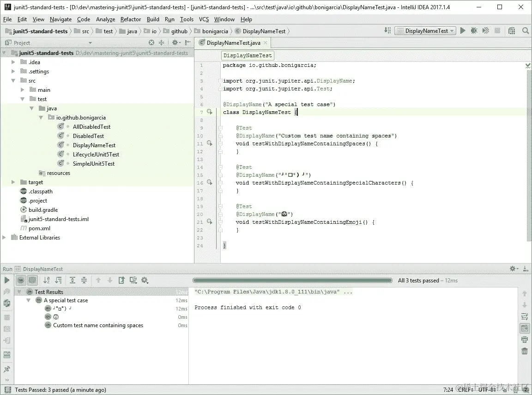Run with coverage icon in toolbar

[x=485, y=31]
